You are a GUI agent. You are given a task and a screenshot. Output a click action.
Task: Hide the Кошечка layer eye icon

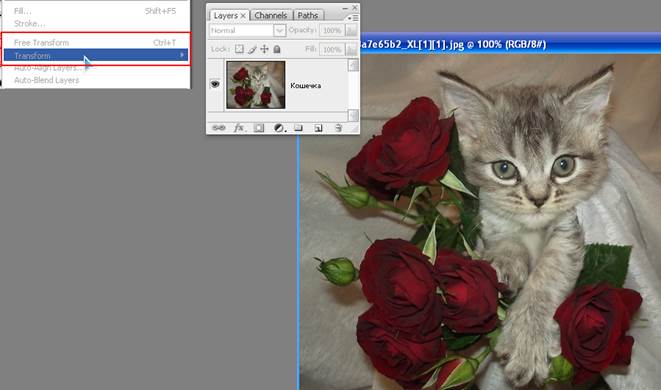[x=215, y=84]
